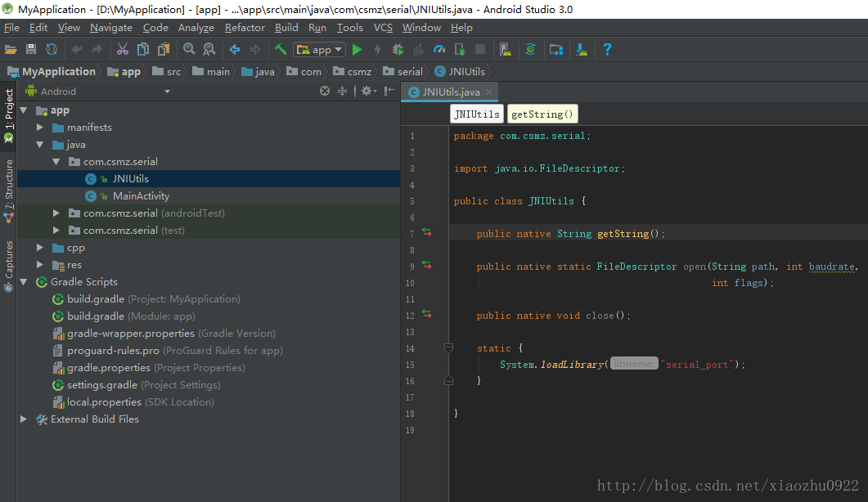Click the Attach debugger to process icon
The image size is (868, 502).
point(460,49)
